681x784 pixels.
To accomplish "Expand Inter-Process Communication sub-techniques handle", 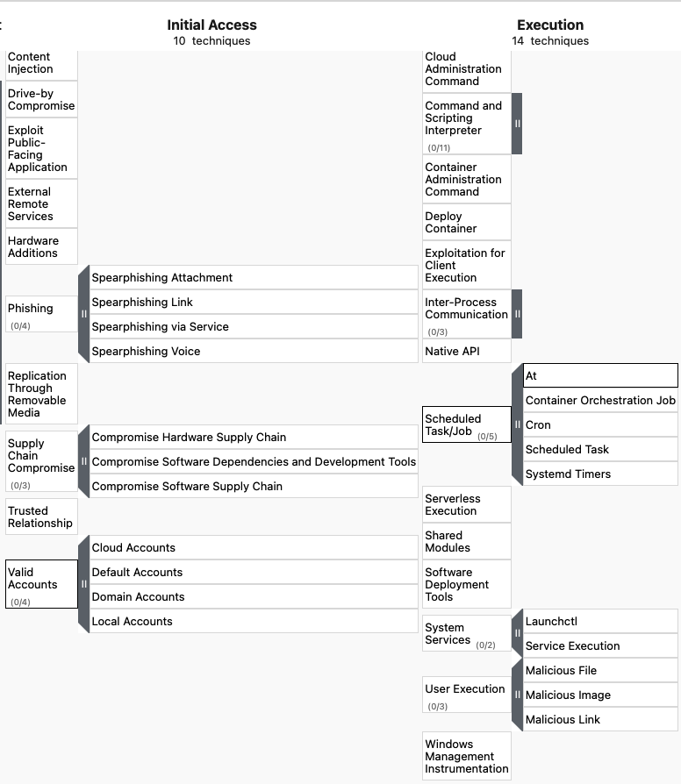I will (x=517, y=314).
